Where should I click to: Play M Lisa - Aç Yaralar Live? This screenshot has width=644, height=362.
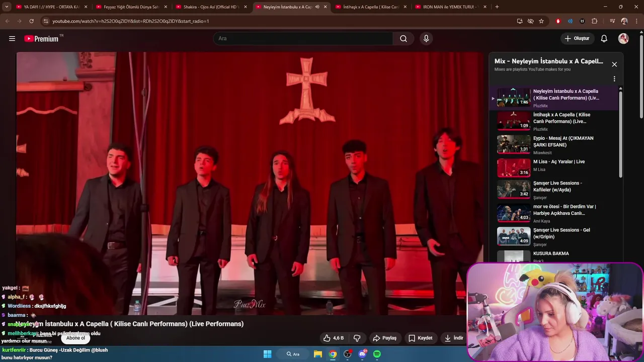(x=553, y=168)
